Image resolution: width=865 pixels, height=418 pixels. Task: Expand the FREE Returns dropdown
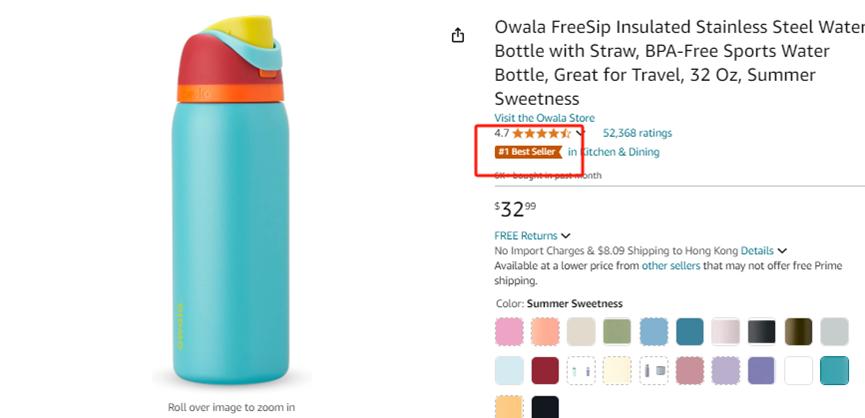566,236
